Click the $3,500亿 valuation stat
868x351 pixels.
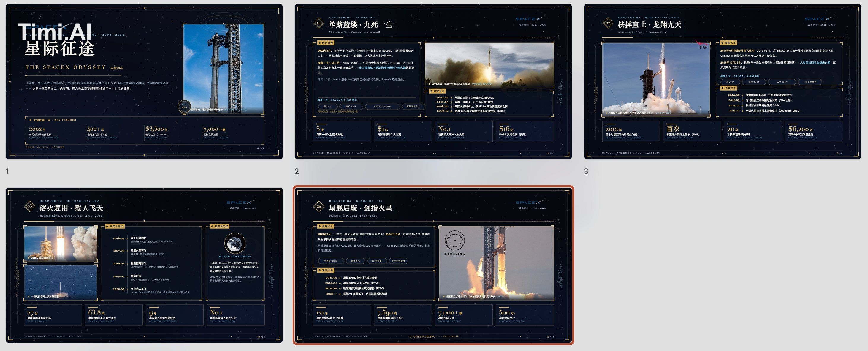click(157, 132)
